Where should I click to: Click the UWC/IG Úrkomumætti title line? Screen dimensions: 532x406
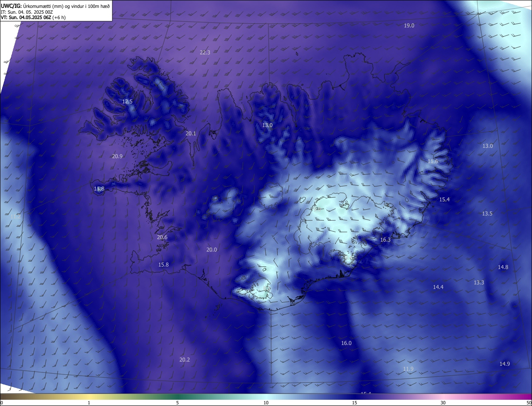pyautogui.click(x=55, y=6)
